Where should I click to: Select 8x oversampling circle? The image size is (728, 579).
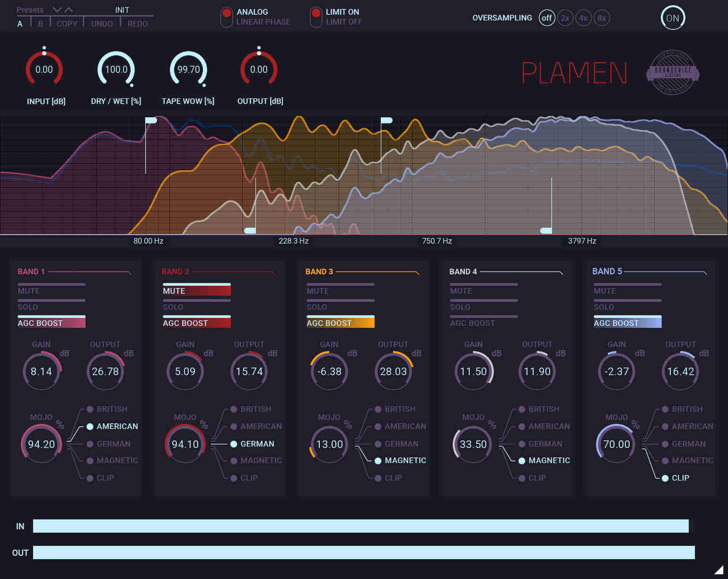tap(601, 18)
